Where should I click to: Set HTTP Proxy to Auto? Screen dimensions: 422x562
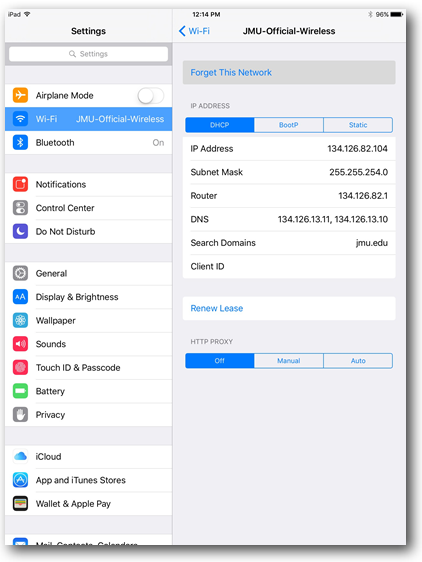358,361
